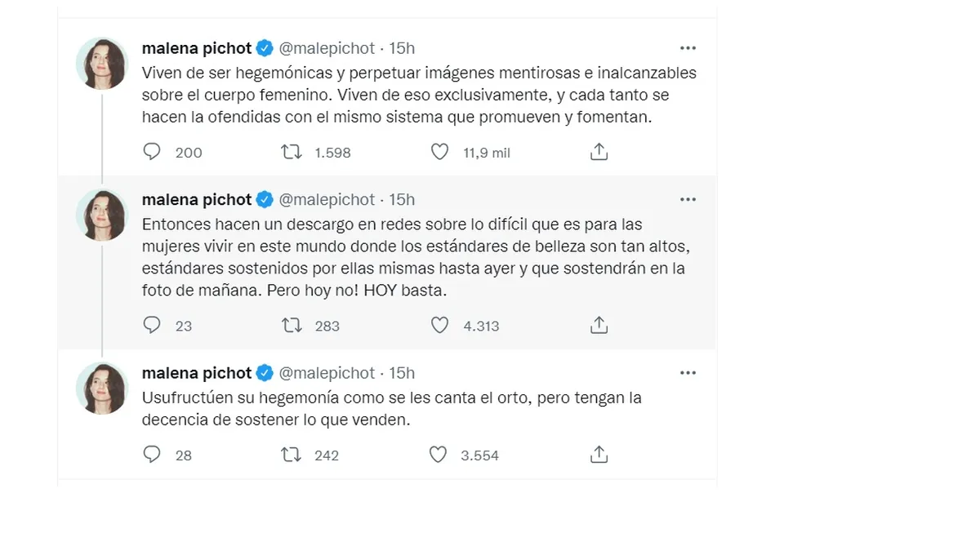Click the profile picture on the last tweet

[x=102, y=388]
